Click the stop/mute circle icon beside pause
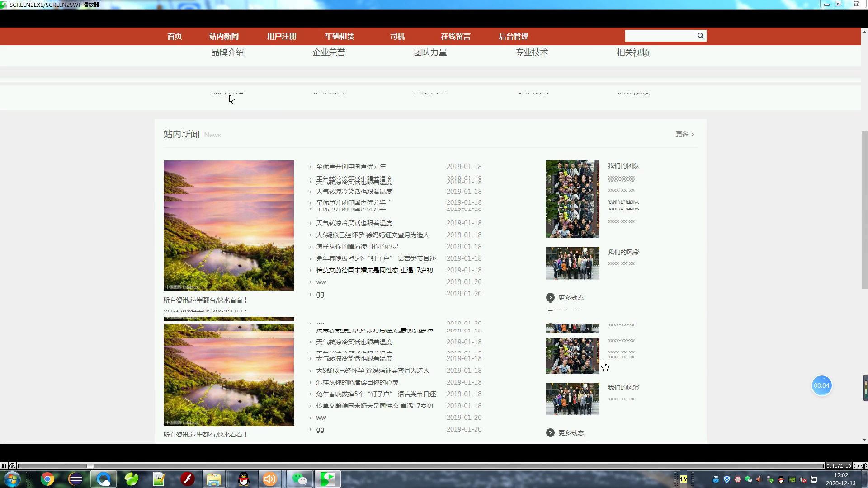The image size is (868, 488). coord(12,466)
